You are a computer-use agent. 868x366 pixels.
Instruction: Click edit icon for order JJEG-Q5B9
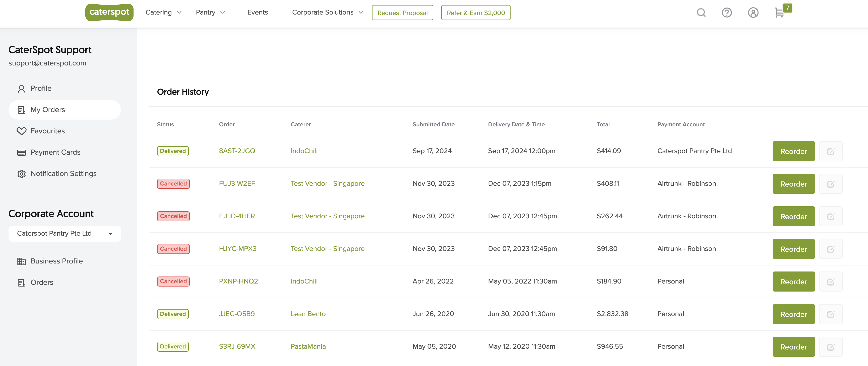click(x=831, y=314)
